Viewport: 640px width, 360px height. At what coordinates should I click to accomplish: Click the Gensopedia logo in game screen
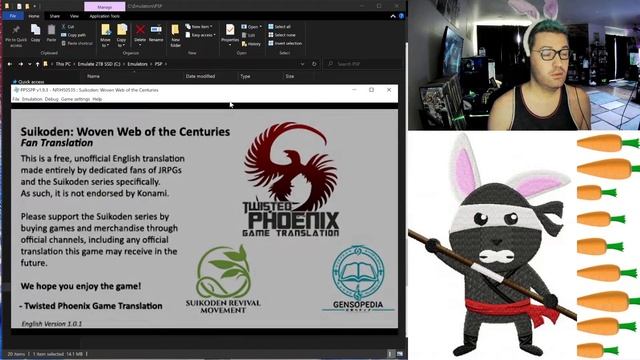click(x=358, y=278)
